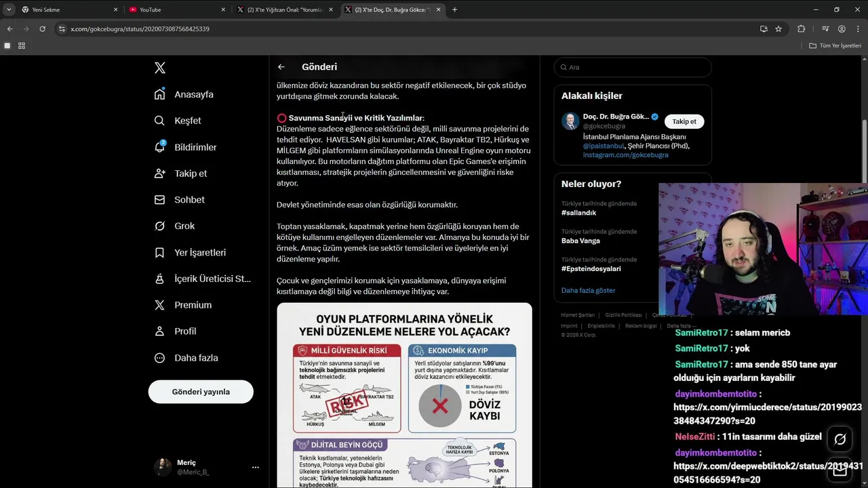This screenshot has width=868, height=488.
Task: Open the tab search dropdown
Action: pos(9,9)
